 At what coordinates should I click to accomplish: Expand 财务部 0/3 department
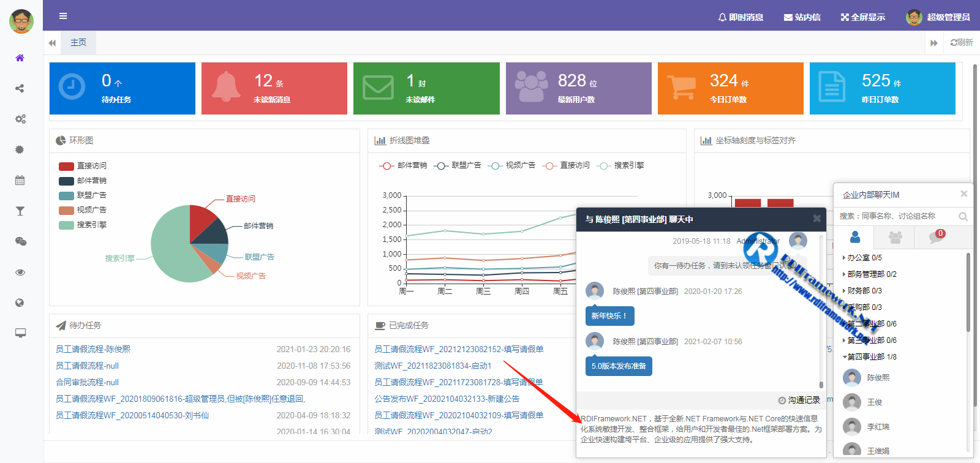coord(863,291)
